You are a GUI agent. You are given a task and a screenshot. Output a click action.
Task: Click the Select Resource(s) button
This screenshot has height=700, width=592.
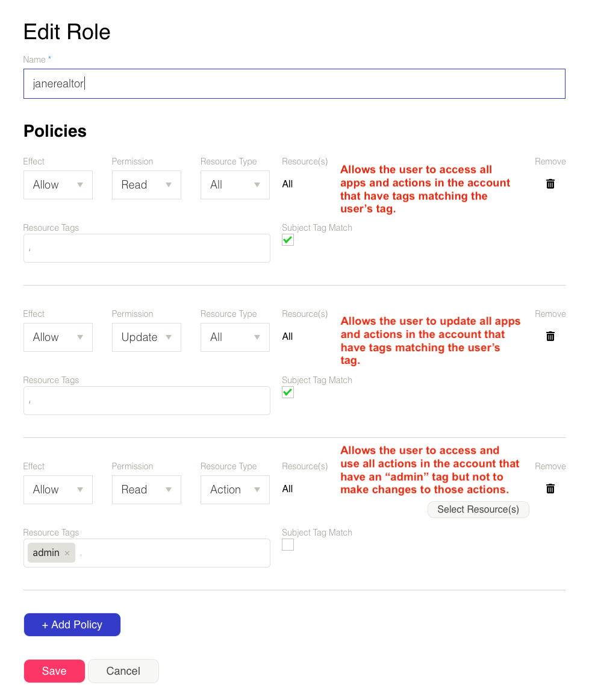478,510
